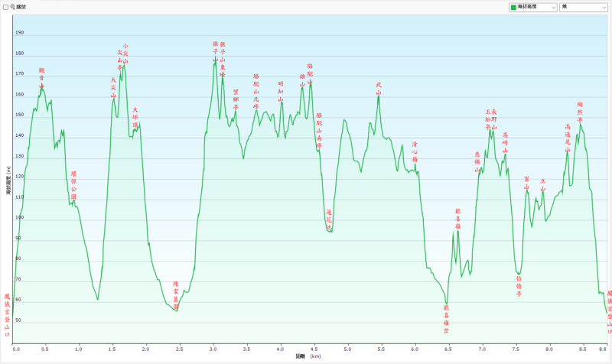Select the 陳家墓園 valley label
Screen dimensions: 612x364
coord(175,294)
